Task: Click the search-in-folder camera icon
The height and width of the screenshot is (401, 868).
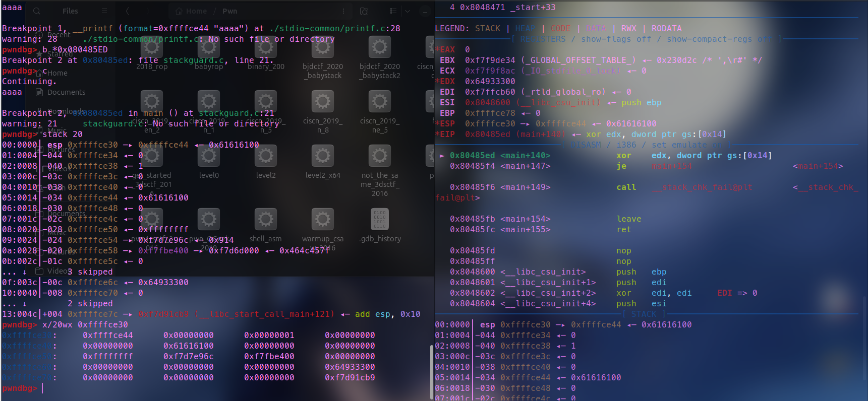Action: tap(364, 11)
